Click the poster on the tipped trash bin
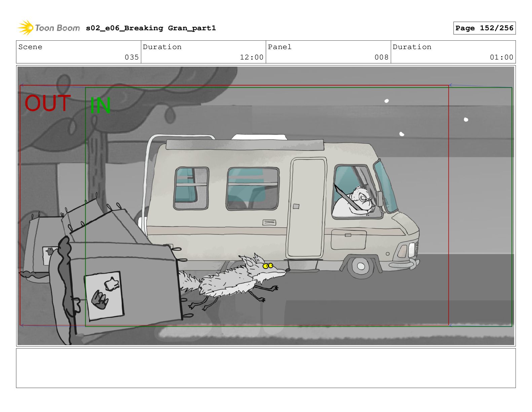 104,295
